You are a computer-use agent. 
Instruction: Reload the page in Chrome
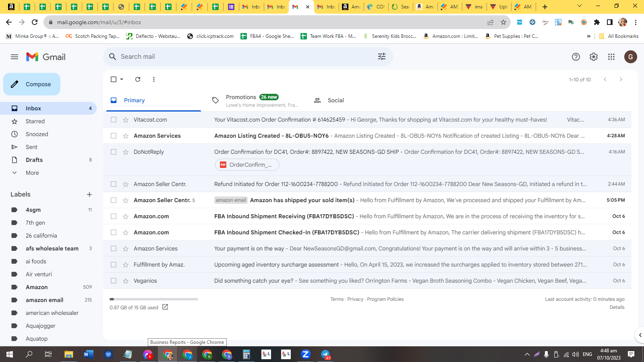coord(35,23)
